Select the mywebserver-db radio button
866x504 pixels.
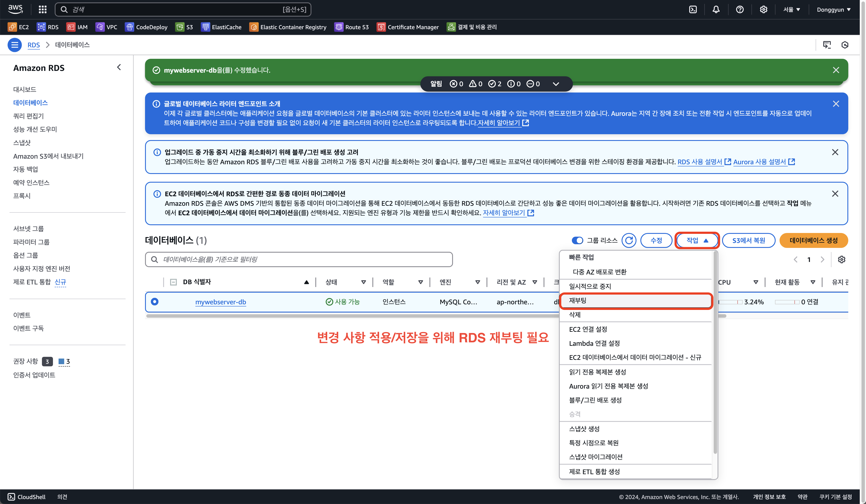click(x=155, y=301)
